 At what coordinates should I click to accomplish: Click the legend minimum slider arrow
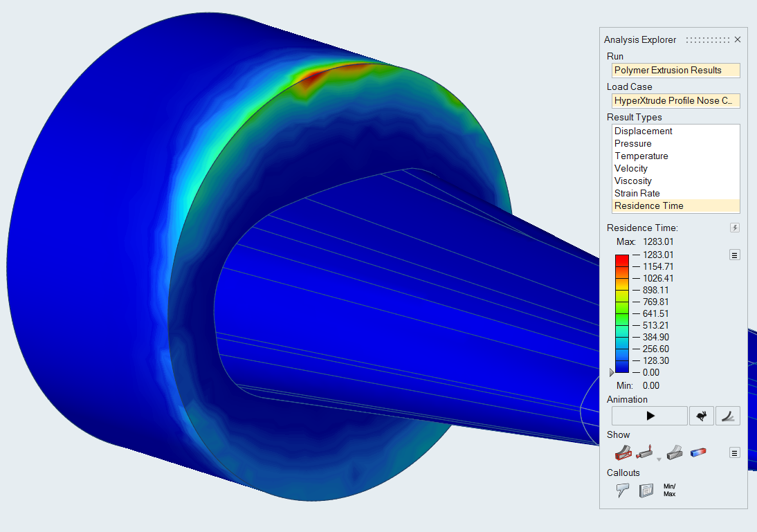click(x=611, y=373)
